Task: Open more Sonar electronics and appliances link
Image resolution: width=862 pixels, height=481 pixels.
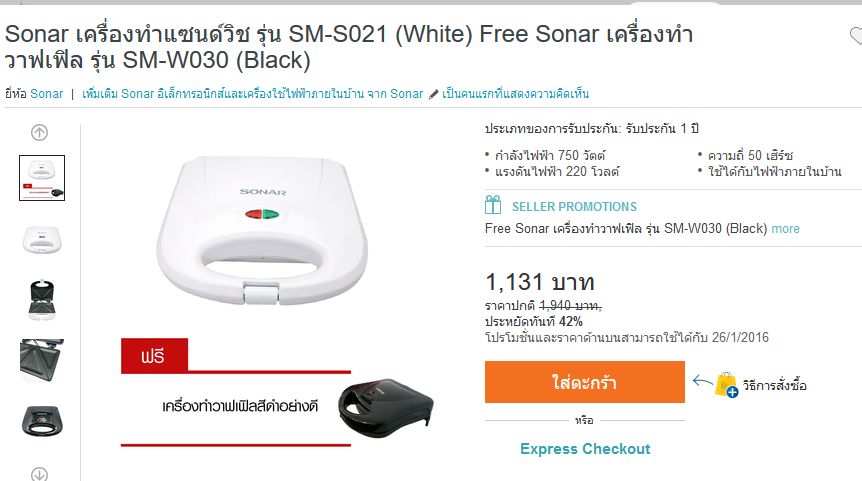Action: (253, 94)
